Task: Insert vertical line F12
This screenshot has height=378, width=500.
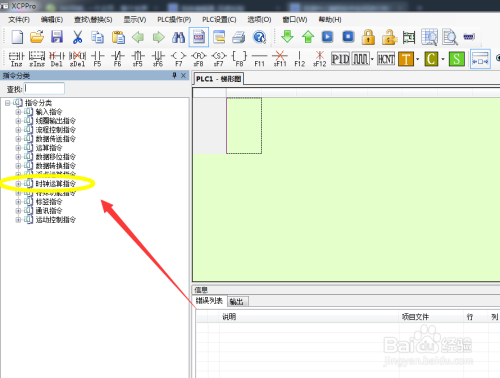Action: click(300, 59)
